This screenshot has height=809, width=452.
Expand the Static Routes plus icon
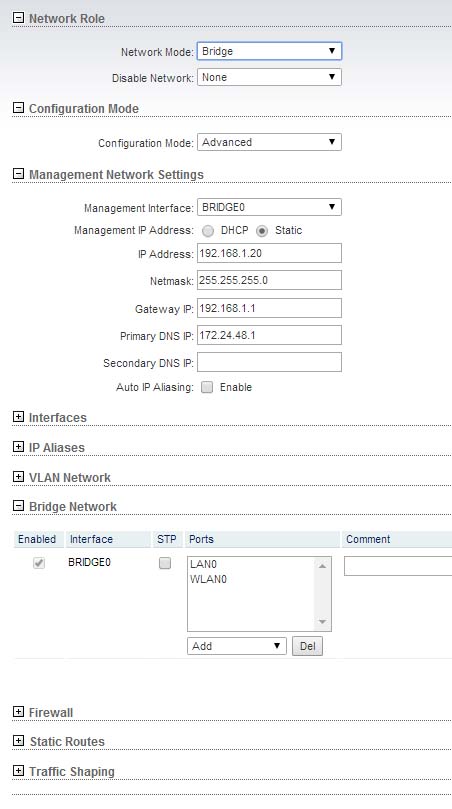[x=18, y=740]
